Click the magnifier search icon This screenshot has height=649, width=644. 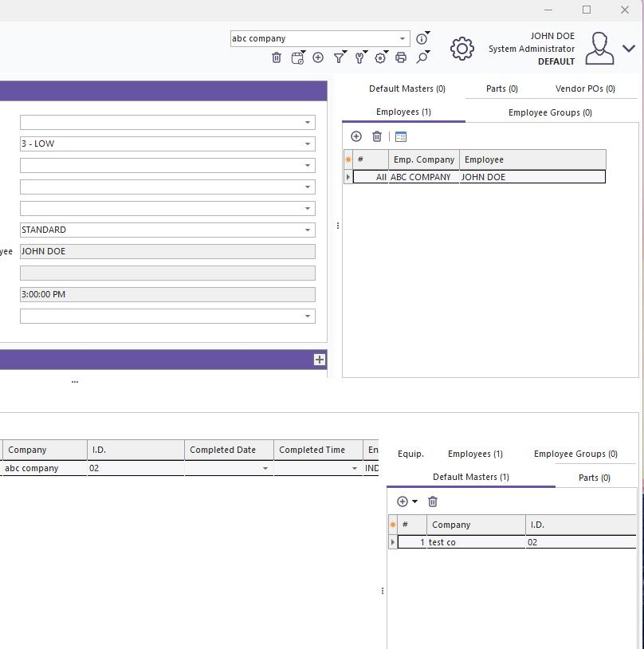click(x=422, y=57)
